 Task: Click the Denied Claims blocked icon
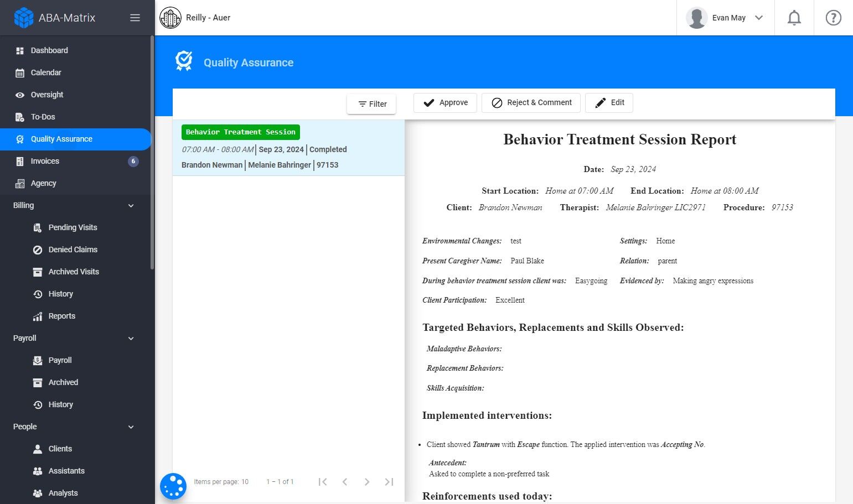point(38,250)
